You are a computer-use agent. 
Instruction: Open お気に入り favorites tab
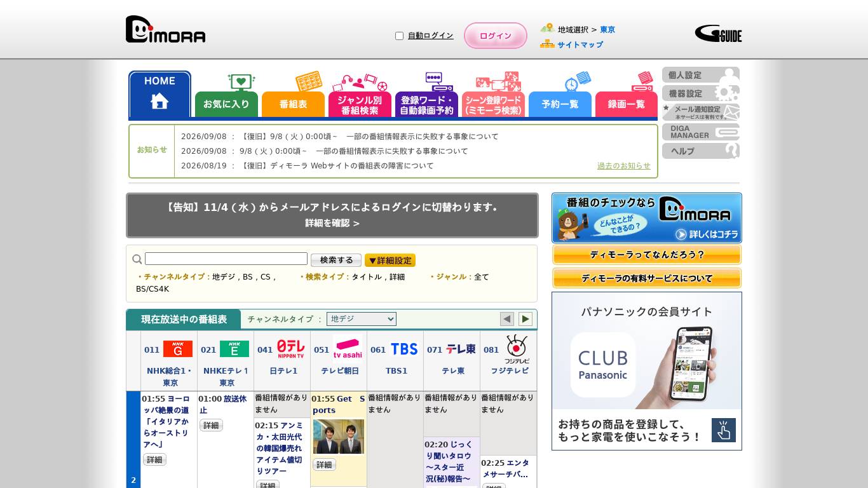click(227, 104)
